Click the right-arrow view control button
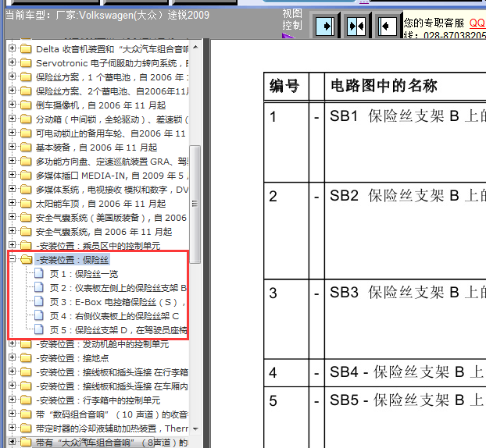Image resolution: width=486 pixels, height=448 pixels. (x=325, y=26)
